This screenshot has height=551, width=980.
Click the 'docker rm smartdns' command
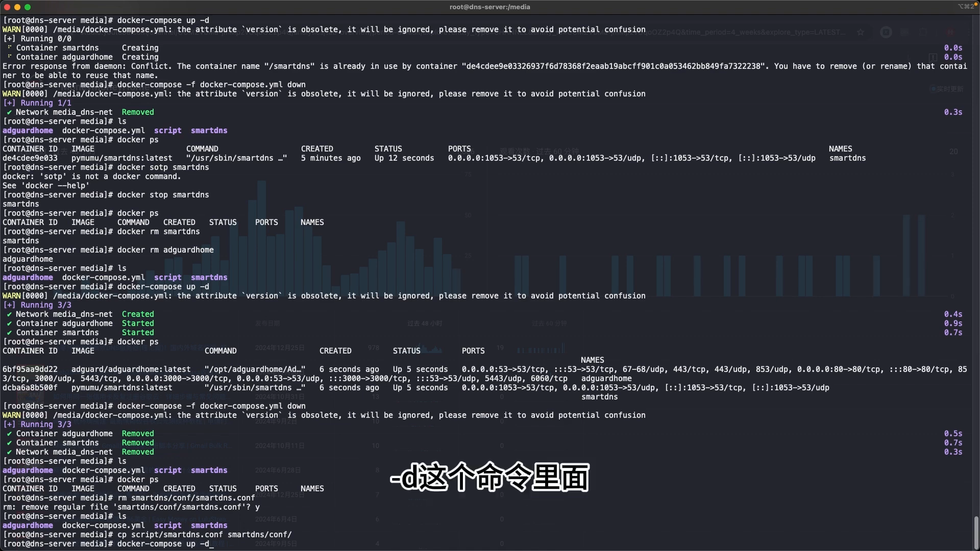pyautogui.click(x=158, y=232)
